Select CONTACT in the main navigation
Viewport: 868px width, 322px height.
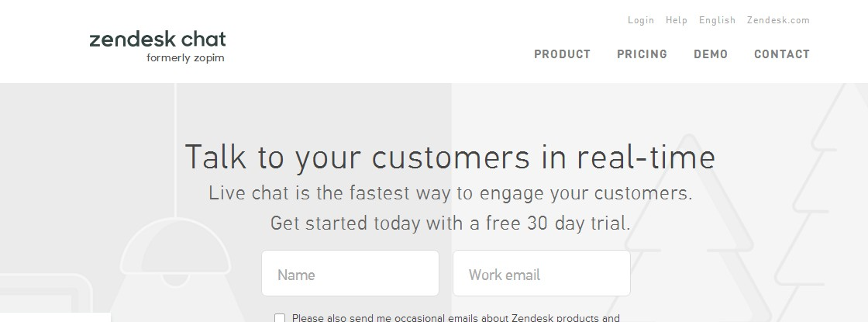[781, 54]
